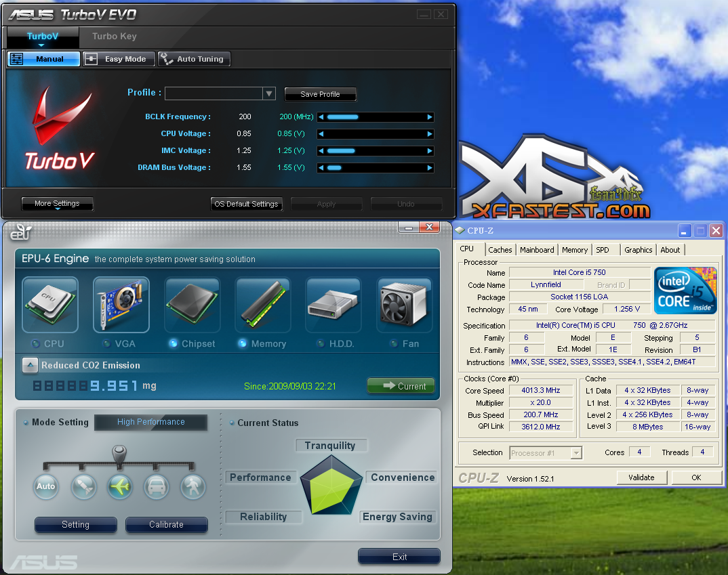Image resolution: width=728 pixels, height=575 pixels.
Task: Expand More Settings in TurboV EVO
Action: pyautogui.click(x=57, y=204)
